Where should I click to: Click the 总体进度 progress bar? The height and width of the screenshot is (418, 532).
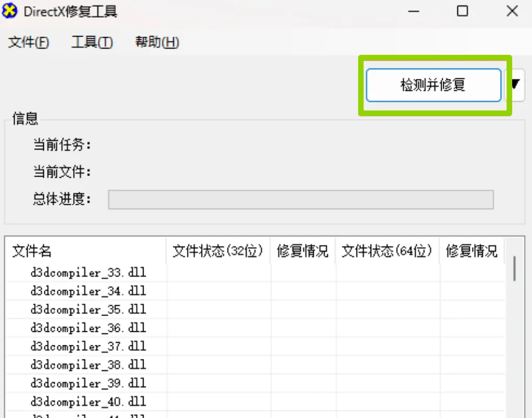[301, 200]
